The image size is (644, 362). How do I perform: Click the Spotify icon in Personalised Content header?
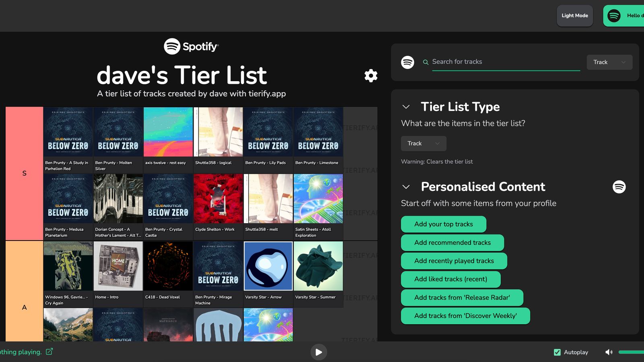[619, 187]
